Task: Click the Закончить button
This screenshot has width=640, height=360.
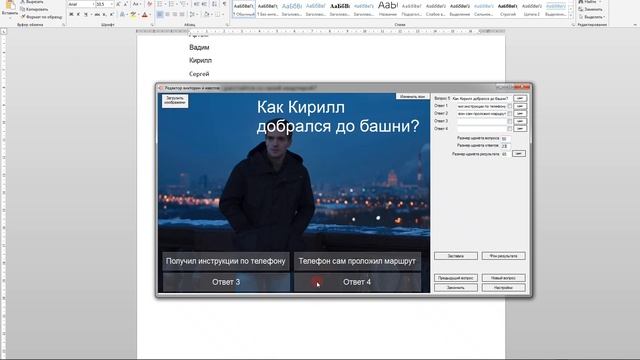Action: [456, 287]
